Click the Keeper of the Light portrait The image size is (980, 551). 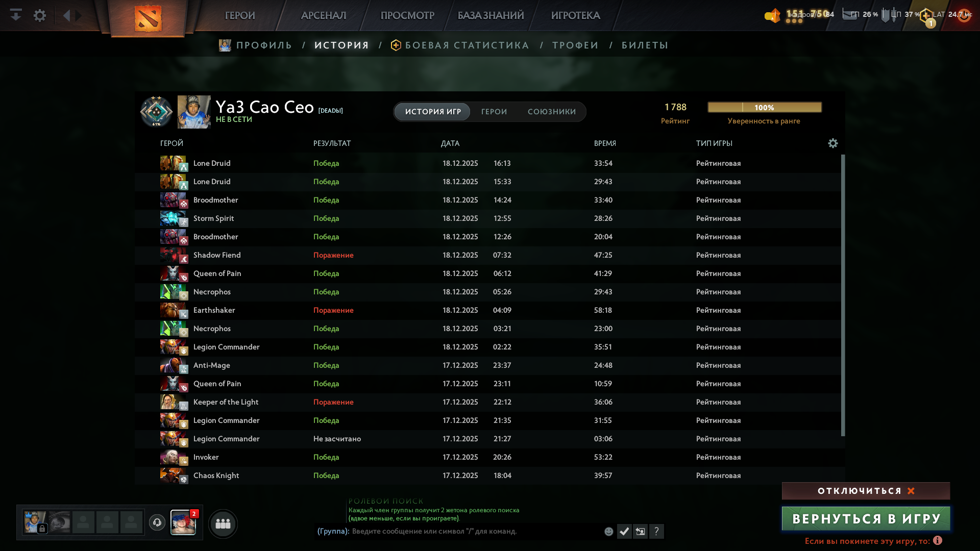click(x=173, y=402)
